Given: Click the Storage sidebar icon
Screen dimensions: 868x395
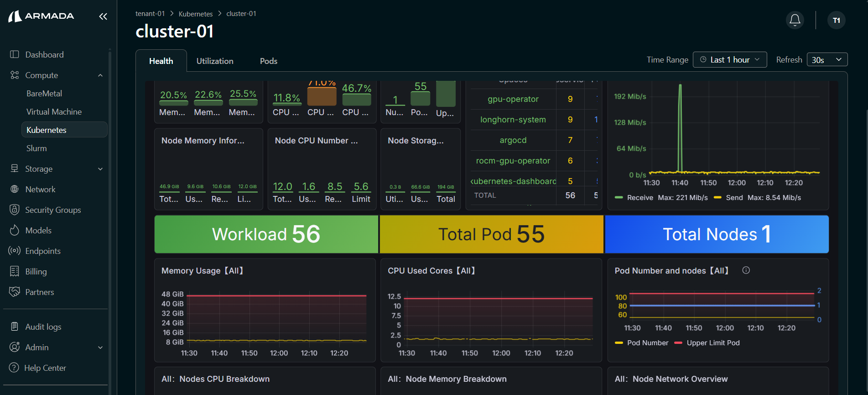Looking at the screenshot, I should pos(15,169).
